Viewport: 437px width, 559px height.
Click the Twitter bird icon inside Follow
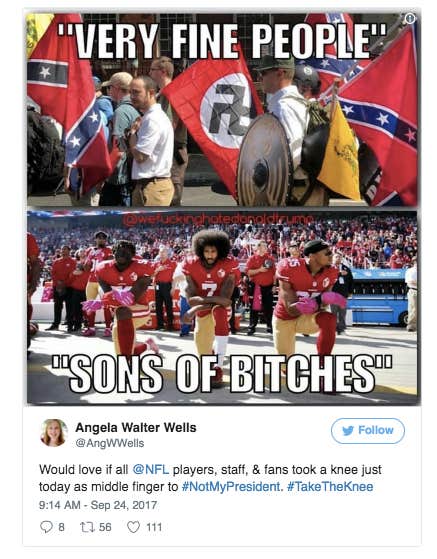click(x=348, y=431)
